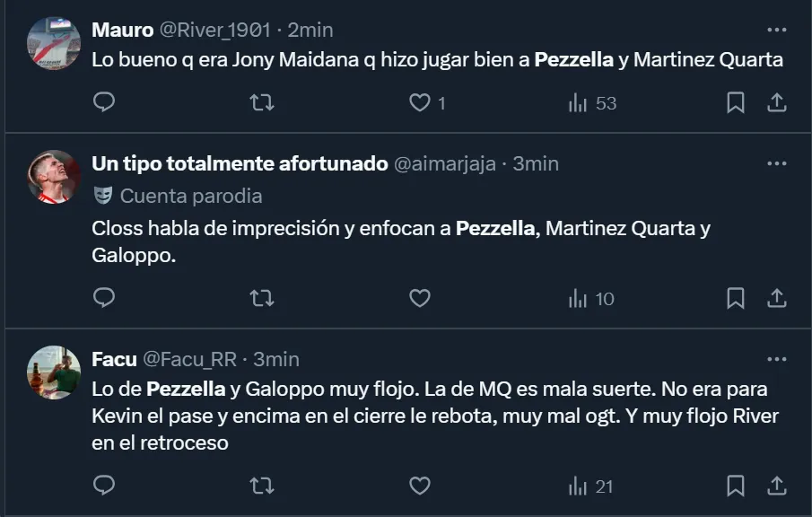Share Mauro's tweet
The height and width of the screenshot is (517, 812).
pyautogui.click(x=777, y=103)
